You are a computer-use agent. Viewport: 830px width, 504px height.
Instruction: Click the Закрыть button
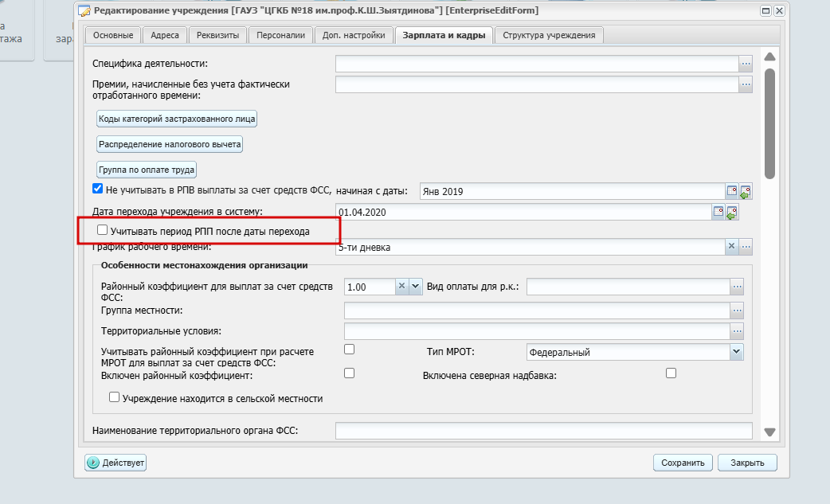[747, 463]
